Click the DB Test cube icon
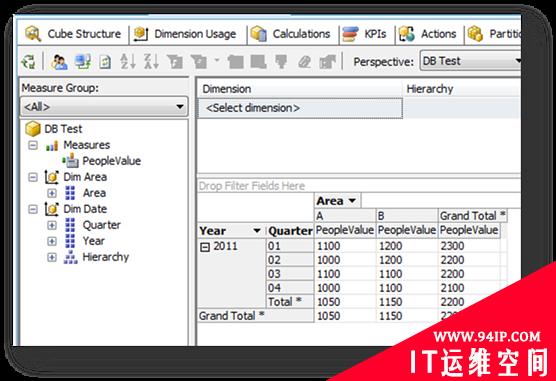The image size is (556, 381). [33, 128]
